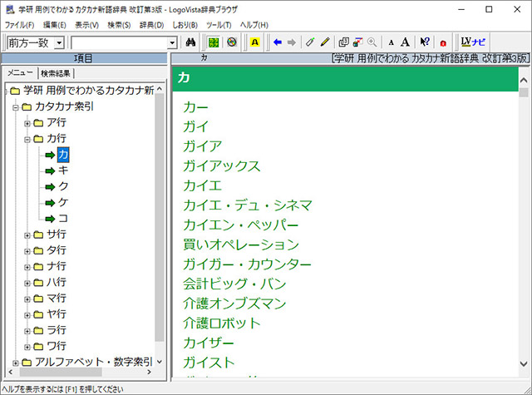Go back with the blue left arrow
This screenshot has width=532, height=395.
tap(278, 42)
